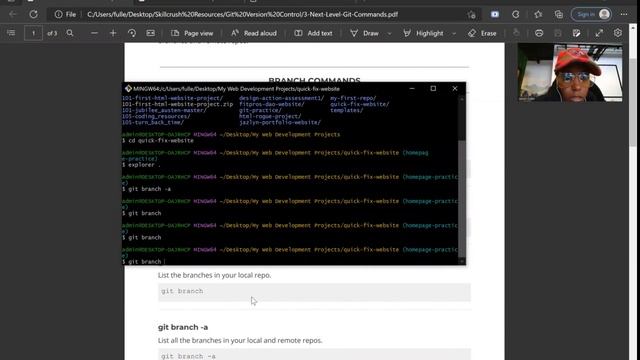
Task: Open the PDF find search icon
Action: coord(70,33)
